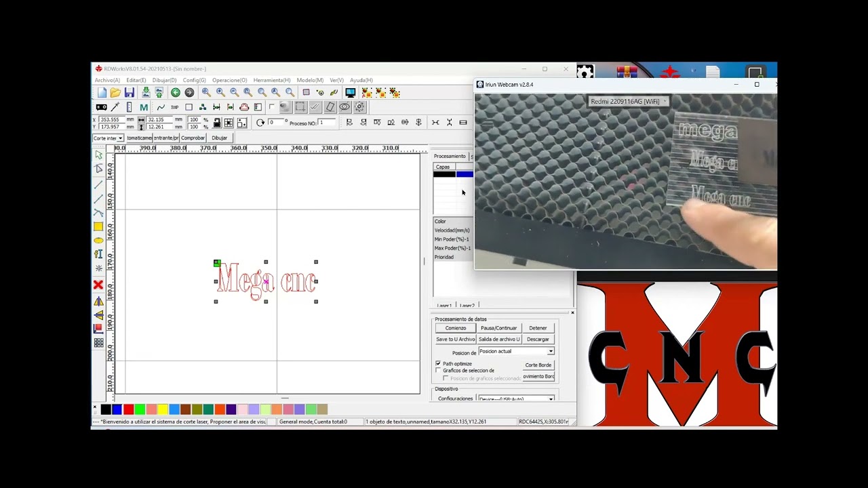Click the New file icon
This screenshot has width=868, height=488.
coord(102,93)
